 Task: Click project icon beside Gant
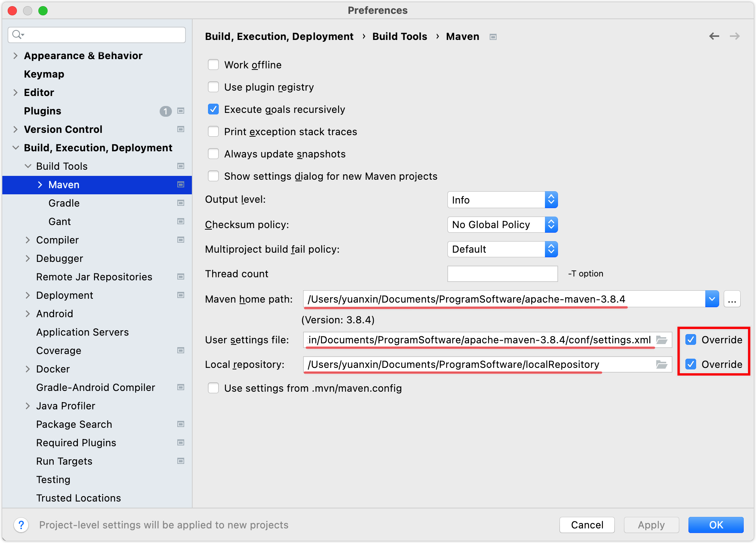[181, 222]
